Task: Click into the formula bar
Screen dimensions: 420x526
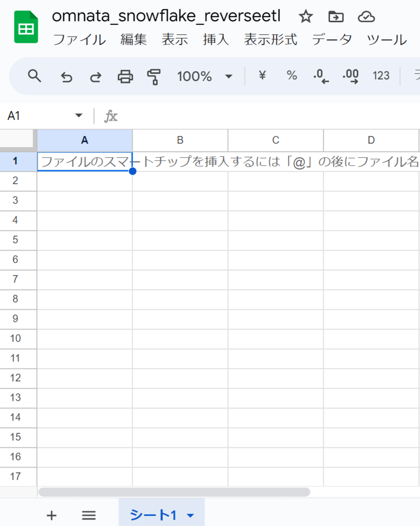Action: [271, 116]
